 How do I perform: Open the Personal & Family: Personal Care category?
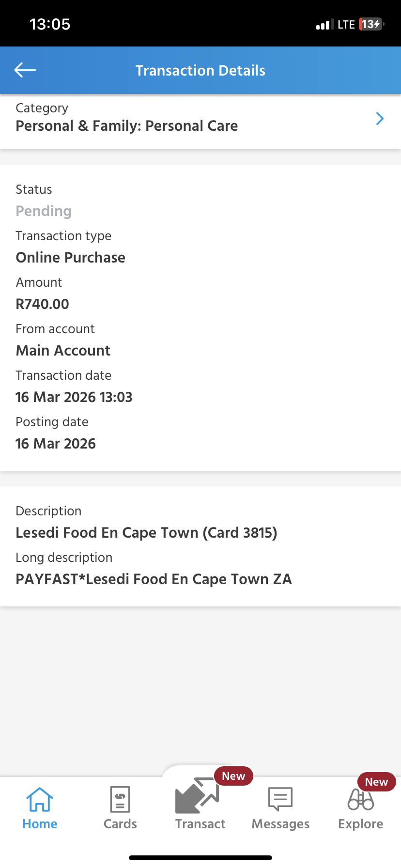point(127,126)
